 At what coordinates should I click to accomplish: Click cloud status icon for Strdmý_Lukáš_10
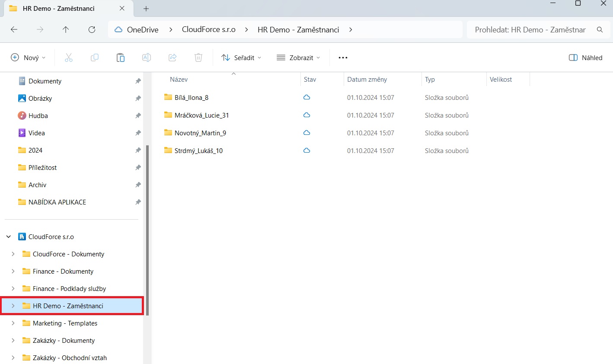pyautogui.click(x=306, y=150)
